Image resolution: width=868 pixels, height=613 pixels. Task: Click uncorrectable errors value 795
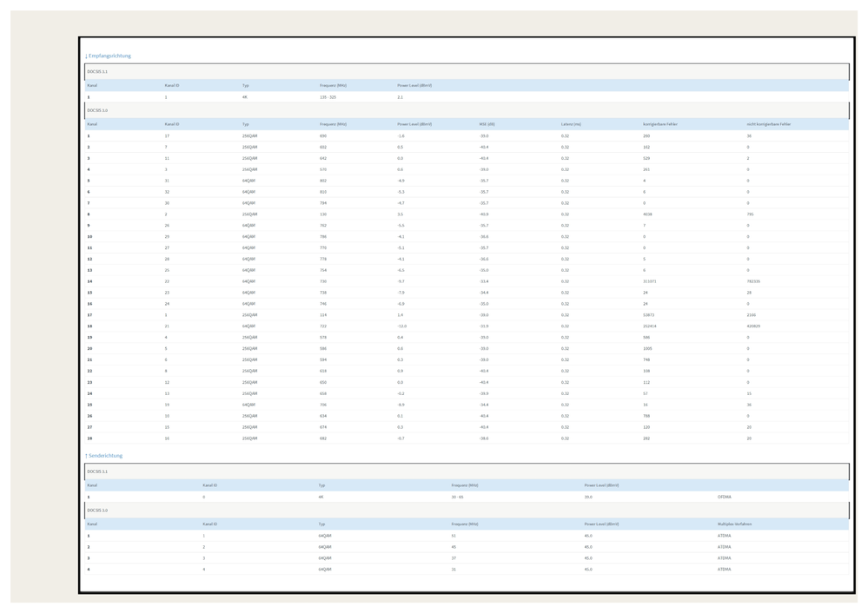pos(750,214)
